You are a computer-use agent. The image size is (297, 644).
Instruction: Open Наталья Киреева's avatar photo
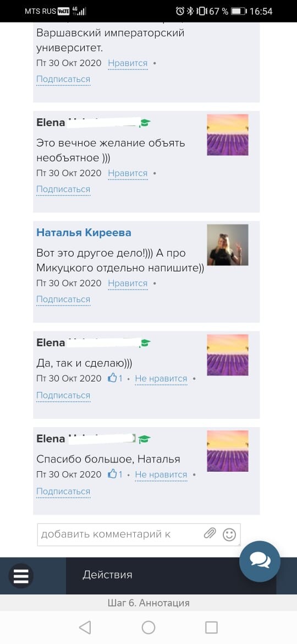[228, 245]
